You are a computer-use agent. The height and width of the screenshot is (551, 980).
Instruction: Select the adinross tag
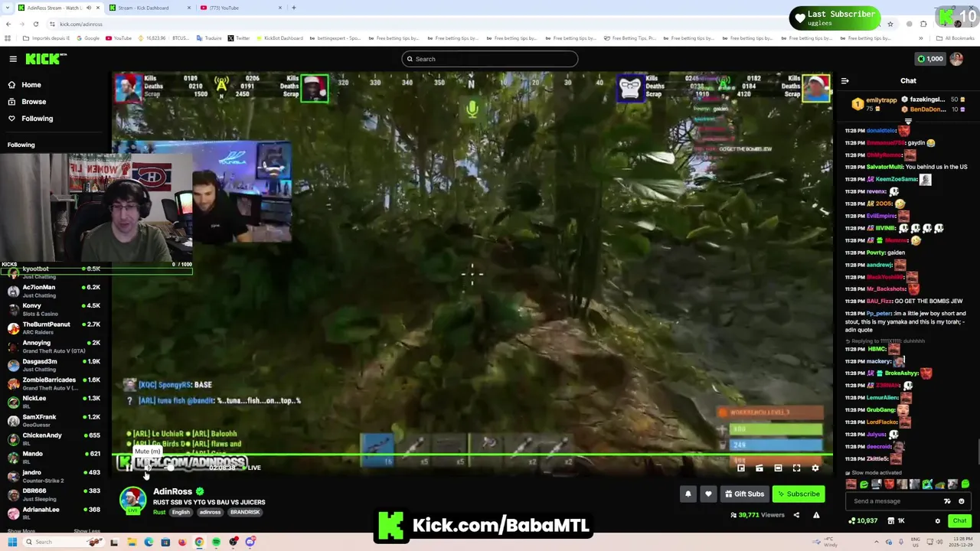(x=210, y=512)
